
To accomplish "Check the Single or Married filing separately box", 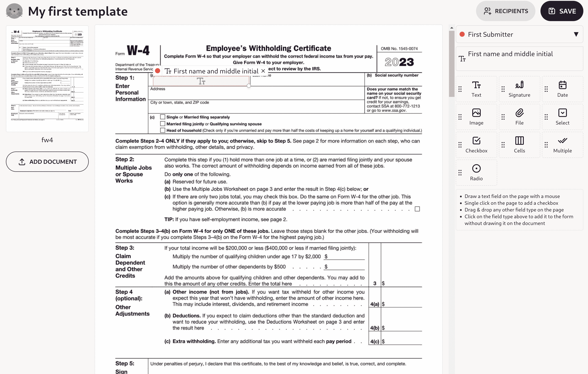I will (163, 117).
